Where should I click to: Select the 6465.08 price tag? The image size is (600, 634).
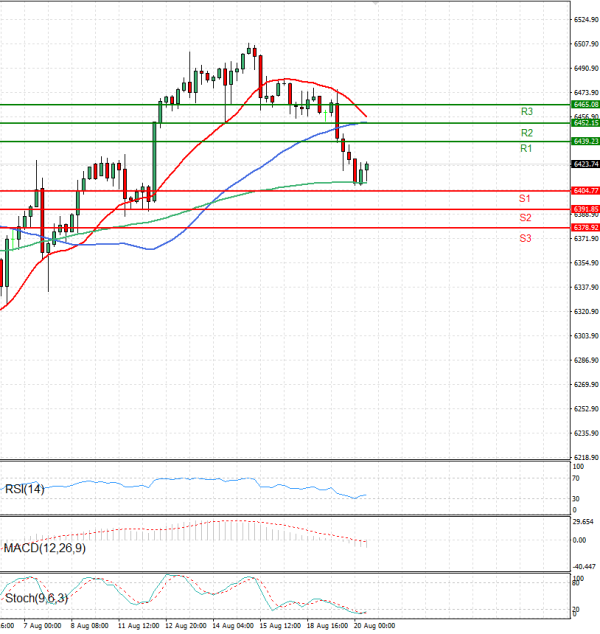[585, 104]
